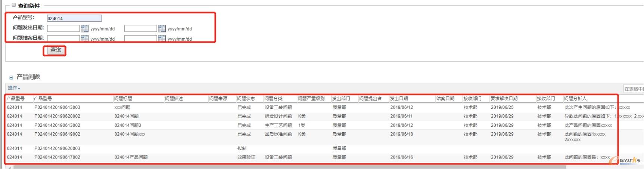Open calendar for 问题发出日期 end date
Image resolution: width=644 pixels, height=169 pixels.
point(162,28)
